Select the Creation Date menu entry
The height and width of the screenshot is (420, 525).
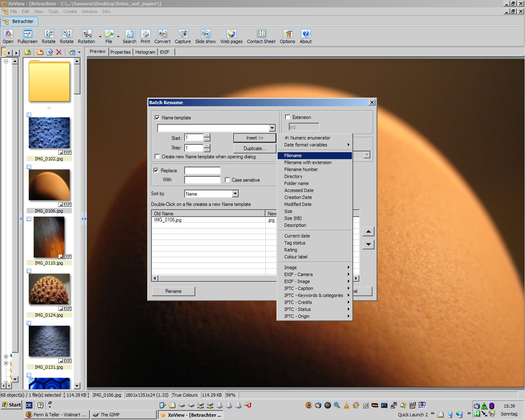315,197
